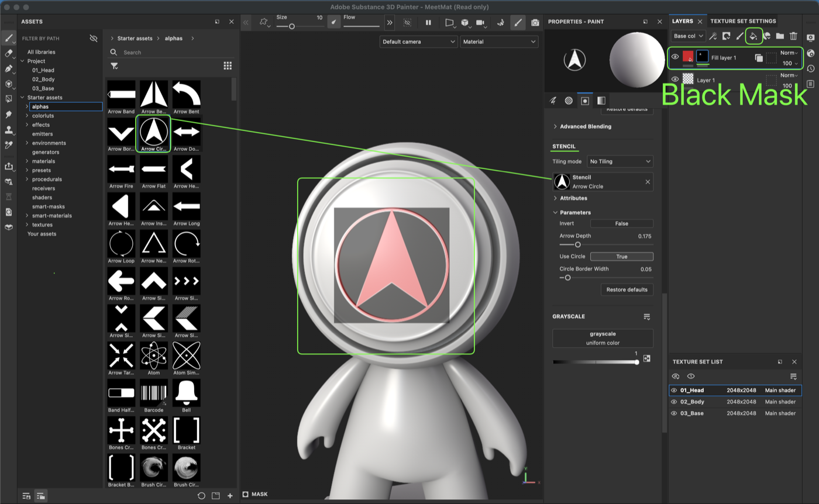Select the Material Picker eyedropper tool
This screenshot has width=819, height=504.
point(9,145)
